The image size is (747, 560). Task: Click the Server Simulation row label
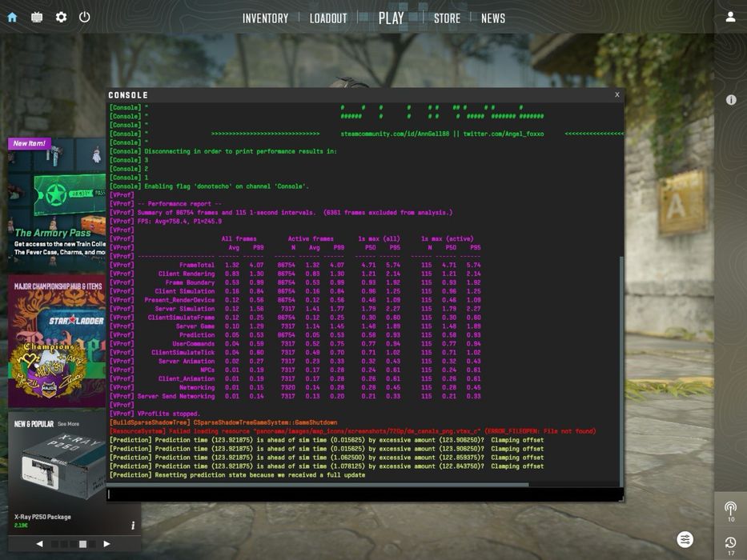tap(185, 309)
